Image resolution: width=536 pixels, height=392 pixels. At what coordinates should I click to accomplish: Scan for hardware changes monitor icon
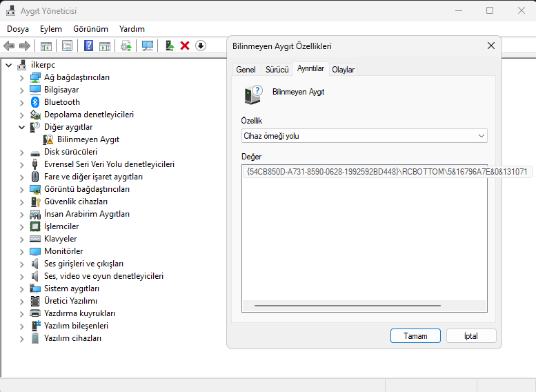pos(148,46)
